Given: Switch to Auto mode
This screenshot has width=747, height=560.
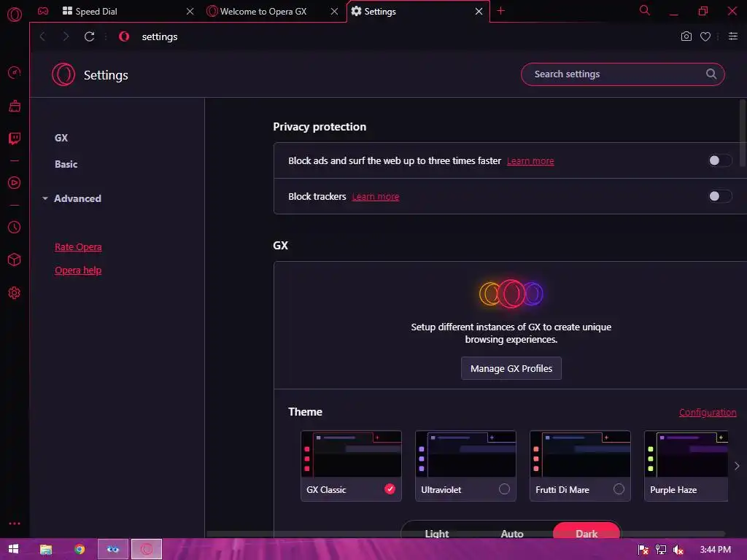Looking at the screenshot, I should coord(511,534).
